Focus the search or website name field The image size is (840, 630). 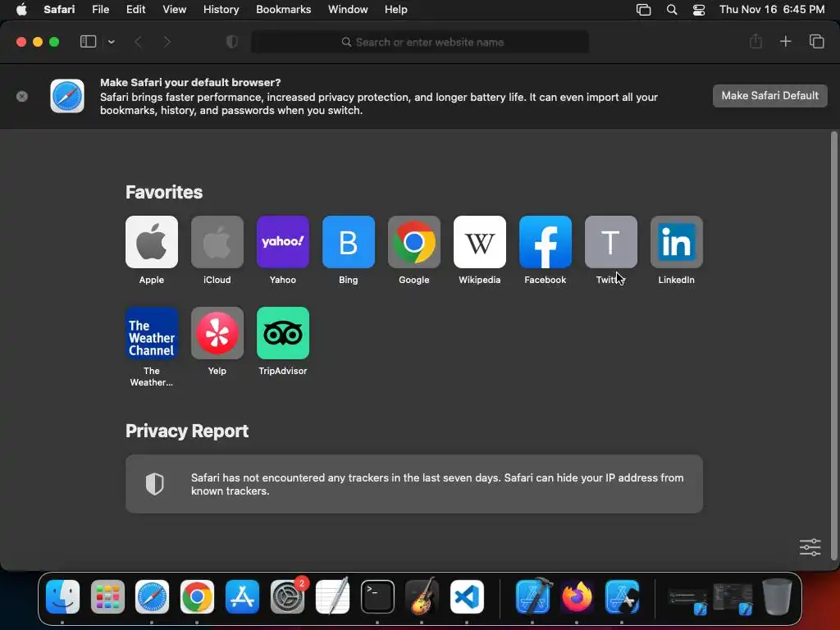point(420,42)
